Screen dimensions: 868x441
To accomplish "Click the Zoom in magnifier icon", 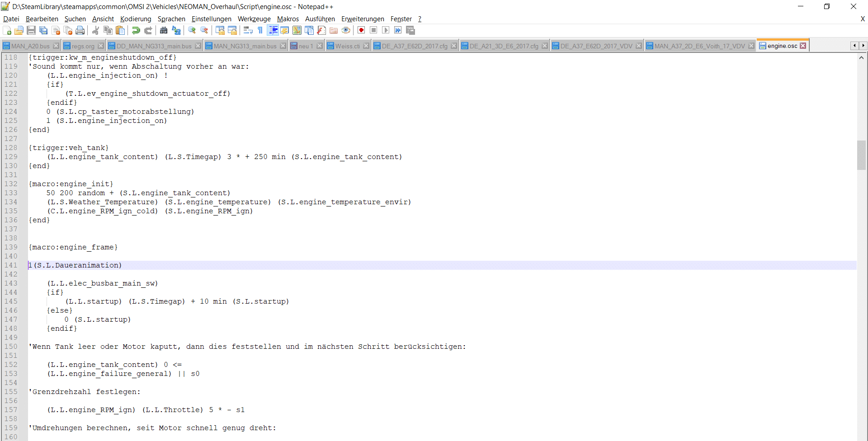I will tap(192, 30).
